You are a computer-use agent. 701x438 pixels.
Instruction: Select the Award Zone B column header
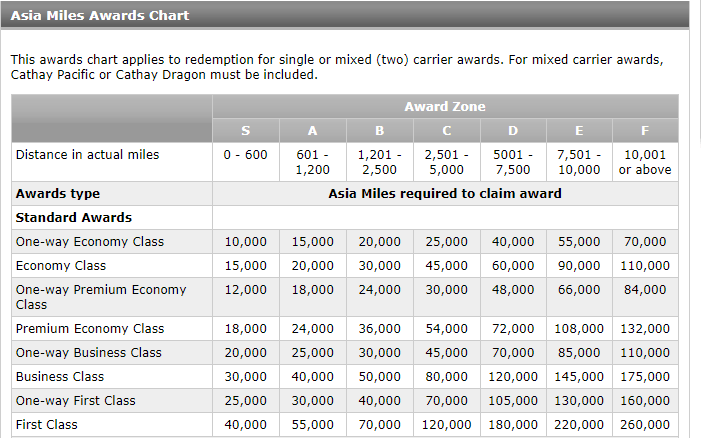pos(380,131)
